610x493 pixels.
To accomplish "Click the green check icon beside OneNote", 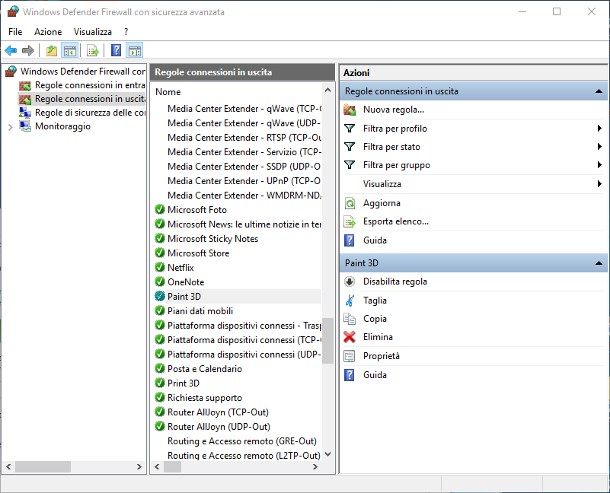I will click(160, 282).
